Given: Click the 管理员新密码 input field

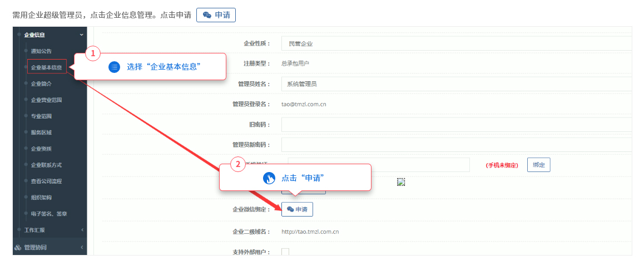Looking at the screenshot, I should pos(457,145).
